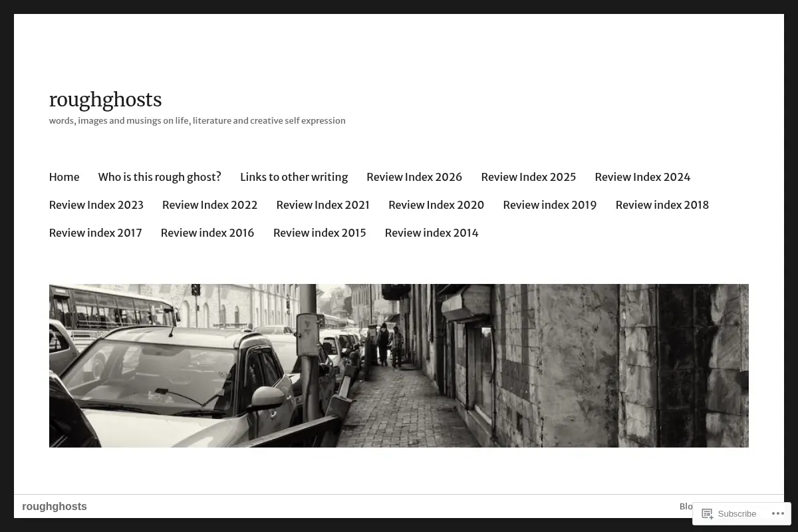Open the three-dots more options menu

(777, 513)
